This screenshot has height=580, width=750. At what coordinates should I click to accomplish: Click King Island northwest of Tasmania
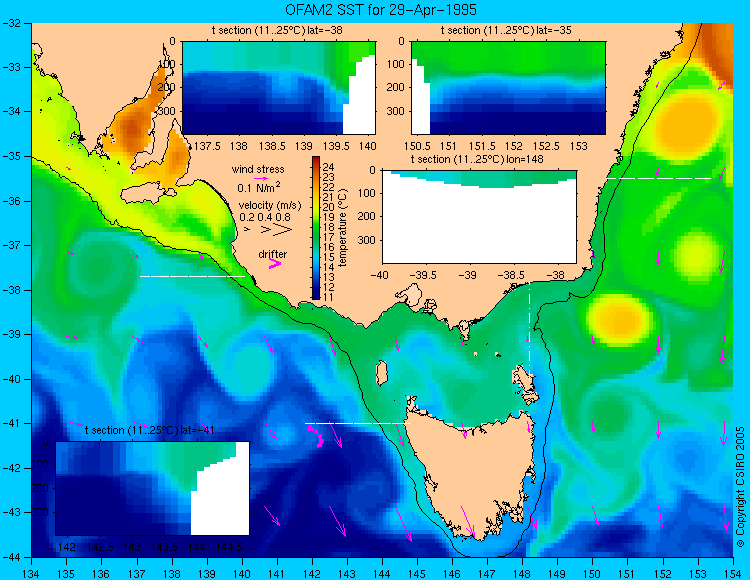pos(381,373)
